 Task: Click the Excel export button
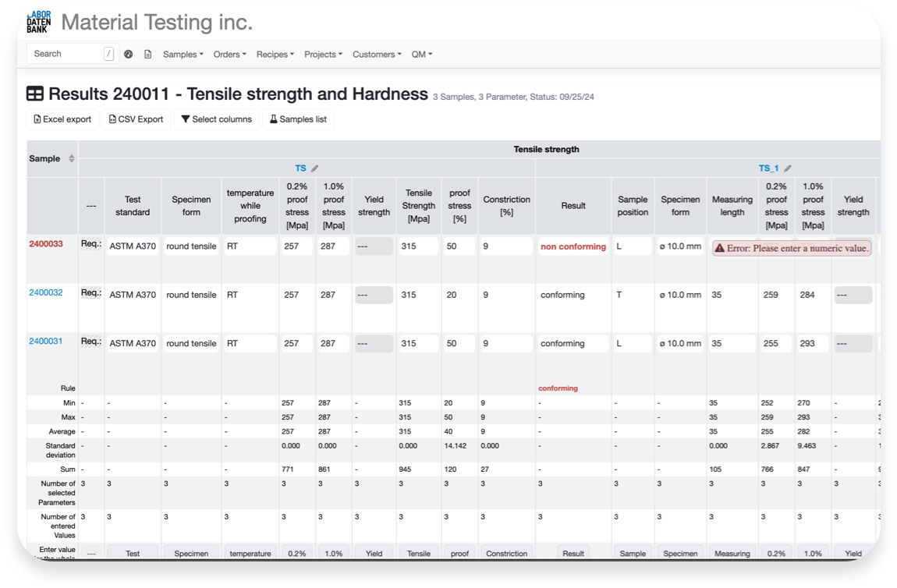[62, 119]
